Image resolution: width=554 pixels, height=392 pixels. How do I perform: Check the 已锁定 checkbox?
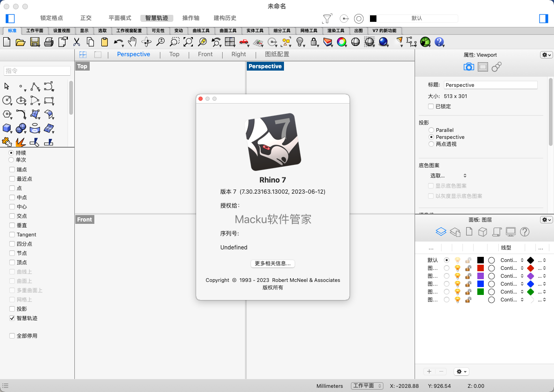coord(431,106)
